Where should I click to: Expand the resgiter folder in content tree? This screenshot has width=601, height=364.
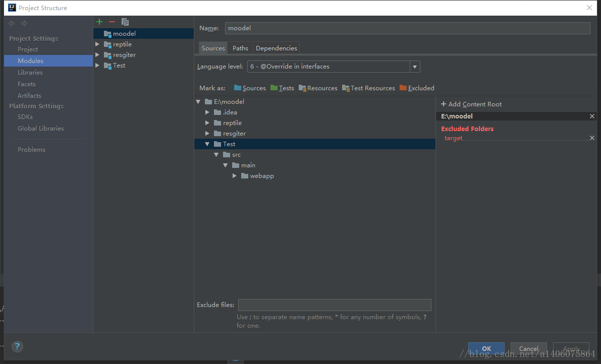[x=207, y=134]
